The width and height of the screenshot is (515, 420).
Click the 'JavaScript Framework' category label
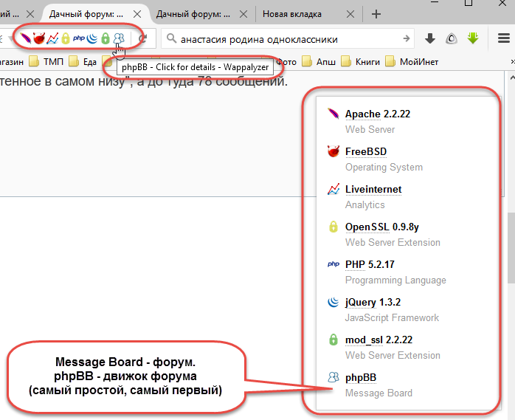coord(392,318)
